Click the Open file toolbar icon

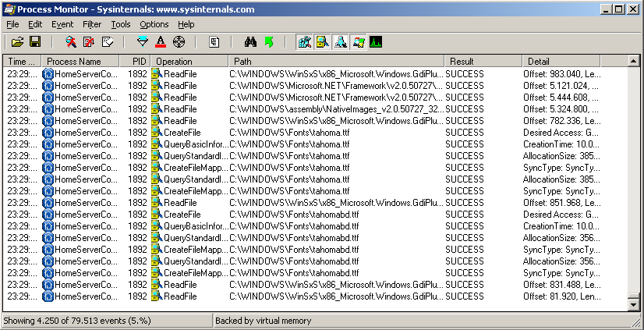coord(17,41)
